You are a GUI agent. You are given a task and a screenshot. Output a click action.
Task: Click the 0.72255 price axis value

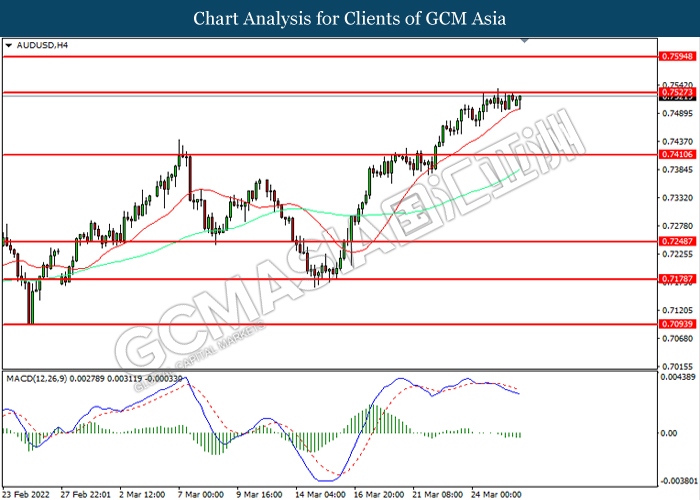[x=678, y=254]
